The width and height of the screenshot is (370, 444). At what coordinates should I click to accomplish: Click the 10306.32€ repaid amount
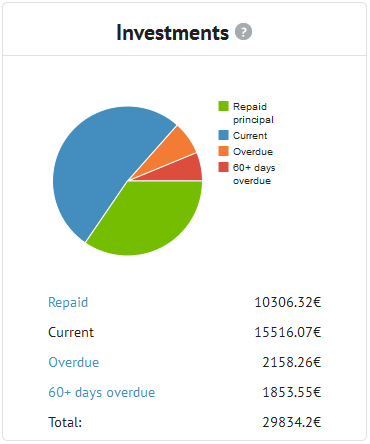pyautogui.click(x=288, y=303)
